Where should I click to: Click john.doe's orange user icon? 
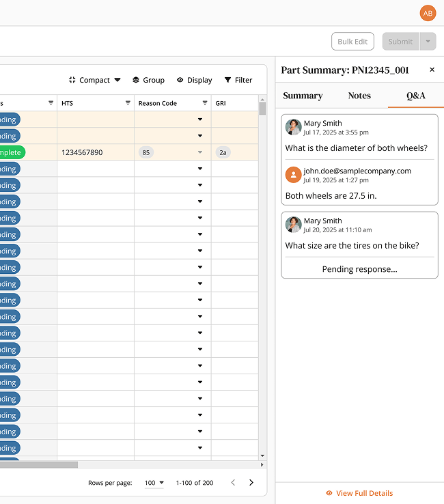(x=293, y=175)
